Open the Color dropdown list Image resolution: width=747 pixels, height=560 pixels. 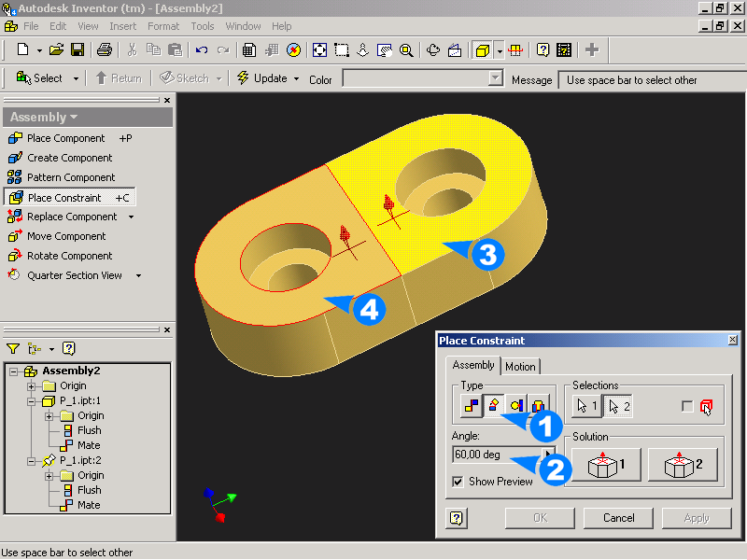496,79
